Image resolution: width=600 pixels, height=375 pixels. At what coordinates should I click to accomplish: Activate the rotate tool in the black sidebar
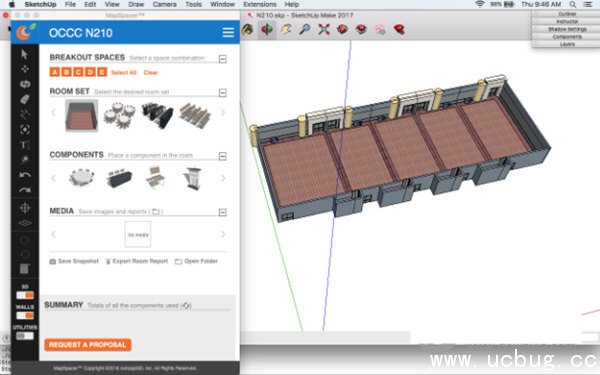pos(25,84)
